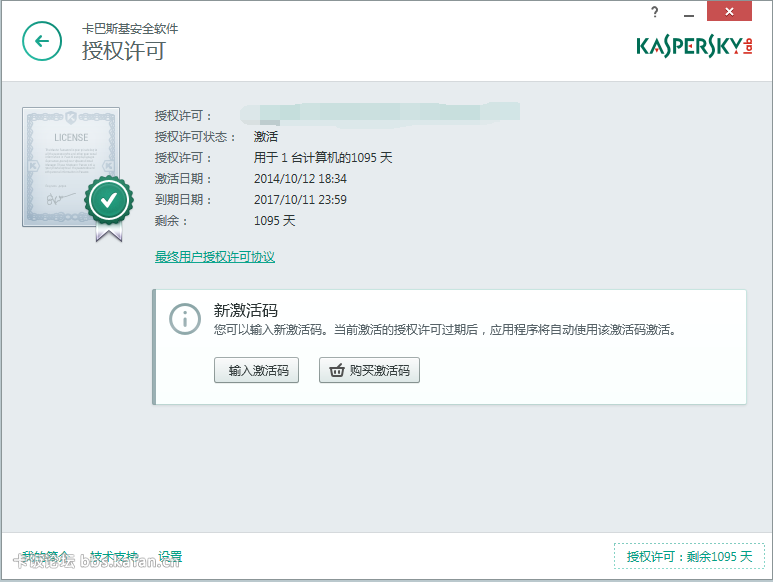The width and height of the screenshot is (773, 582).
Task: Go back using the circular arrow button
Action: (42, 41)
